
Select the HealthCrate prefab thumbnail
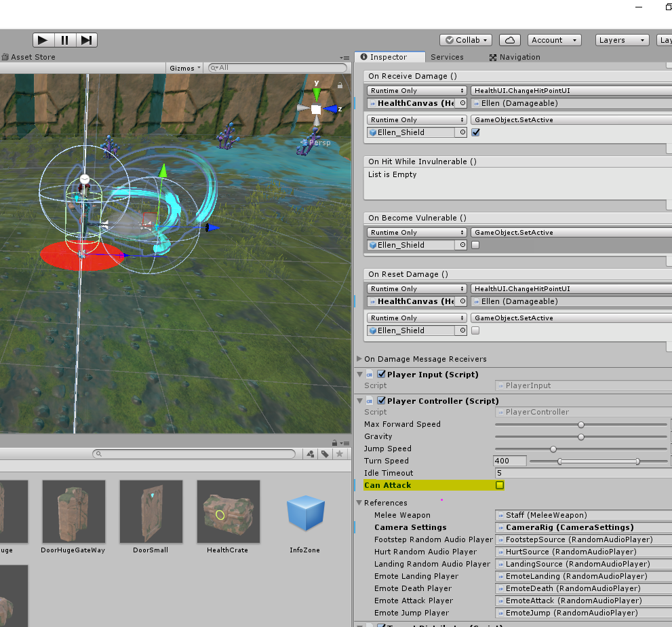[x=228, y=512]
